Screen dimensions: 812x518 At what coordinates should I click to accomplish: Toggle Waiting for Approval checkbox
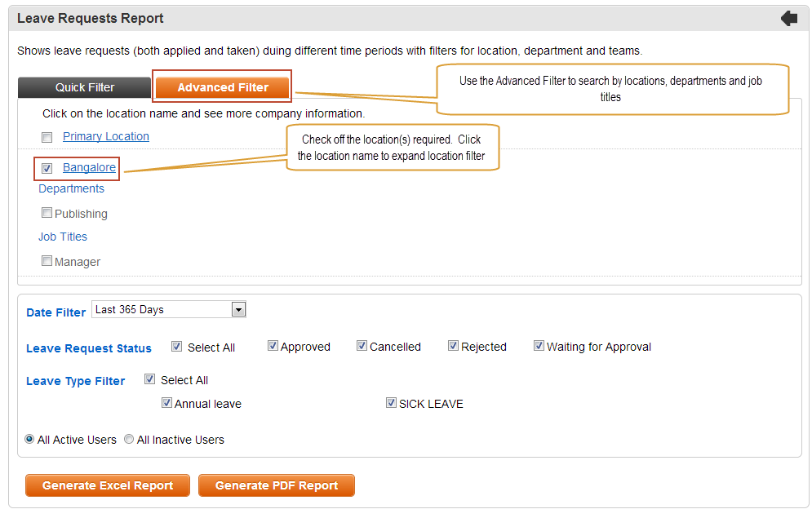[x=539, y=346]
